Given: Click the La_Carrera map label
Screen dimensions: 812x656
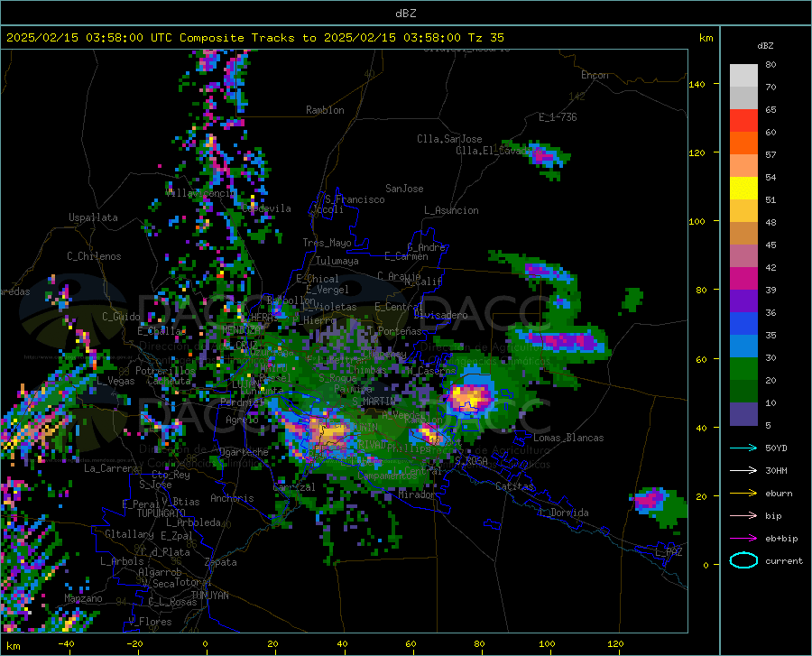Looking at the screenshot, I should point(111,468).
